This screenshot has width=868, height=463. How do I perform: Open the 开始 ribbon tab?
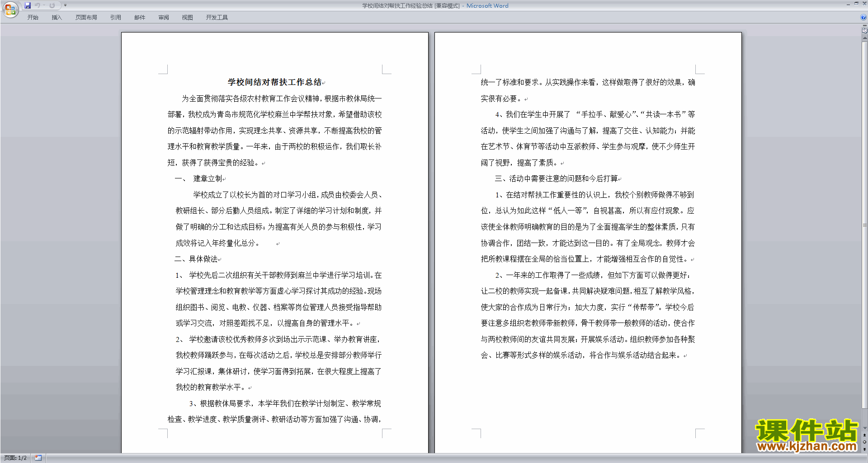[33, 18]
